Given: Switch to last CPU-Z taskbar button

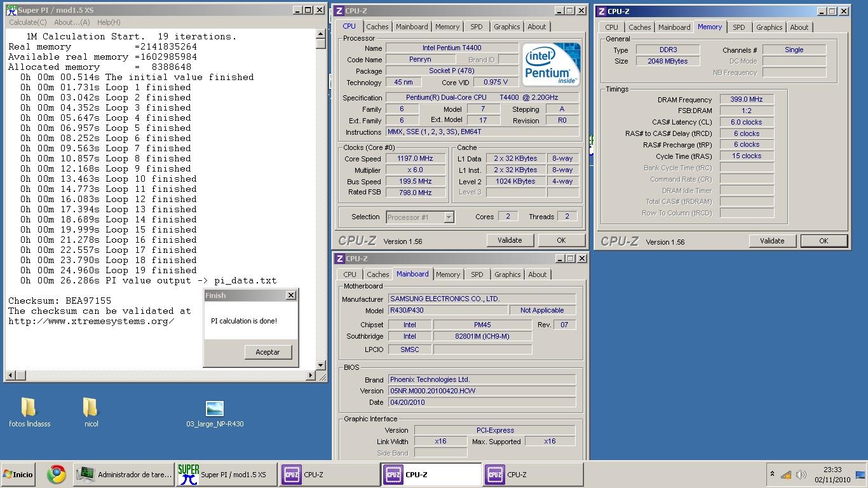Looking at the screenshot, I should (x=532, y=475).
